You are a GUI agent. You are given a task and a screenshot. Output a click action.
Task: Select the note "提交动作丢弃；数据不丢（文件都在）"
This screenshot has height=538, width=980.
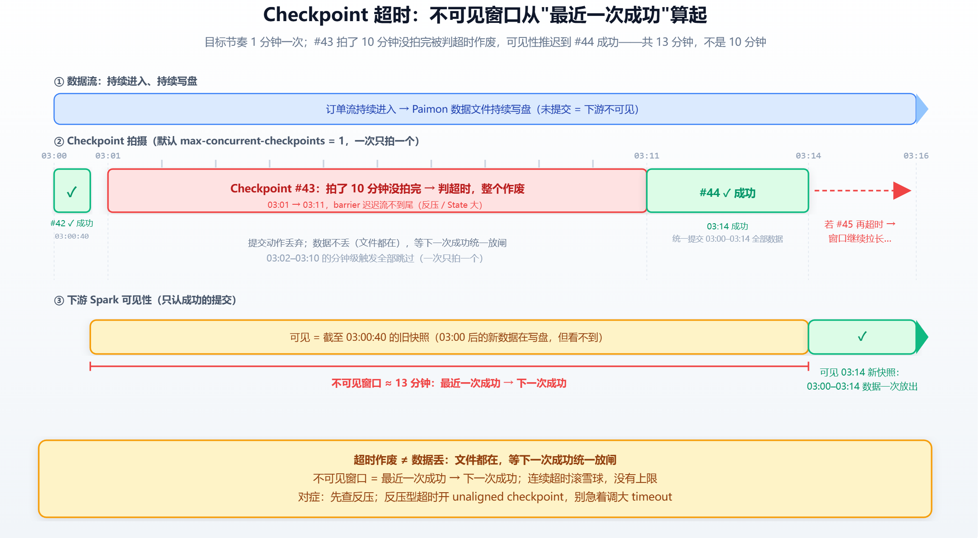pos(377,243)
